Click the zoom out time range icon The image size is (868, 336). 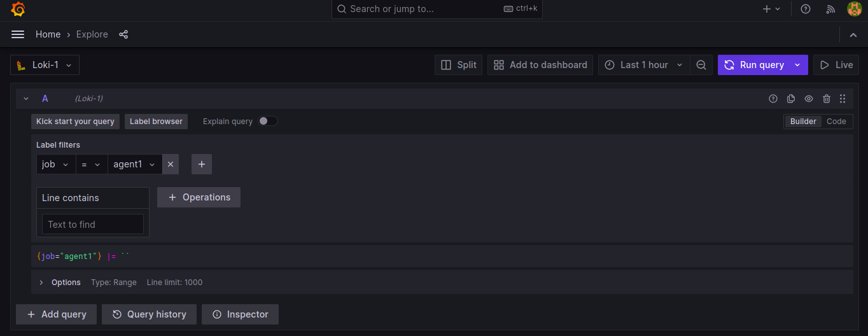[701, 65]
